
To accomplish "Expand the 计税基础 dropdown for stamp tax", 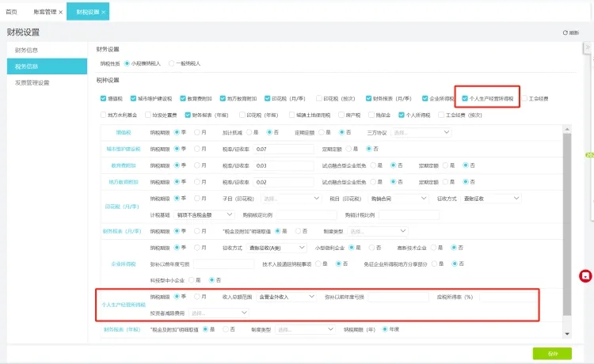I will point(204,214).
